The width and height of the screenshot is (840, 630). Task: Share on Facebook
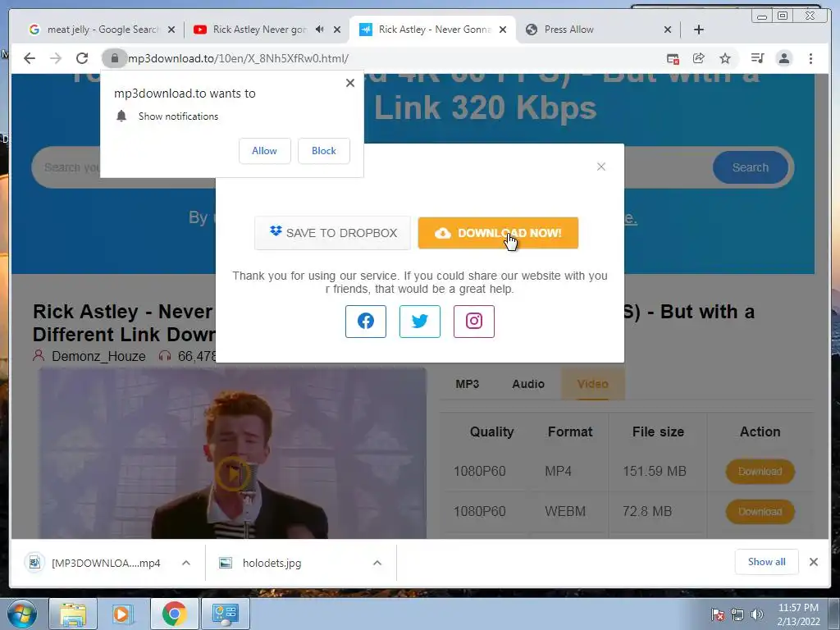click(365, 322)
